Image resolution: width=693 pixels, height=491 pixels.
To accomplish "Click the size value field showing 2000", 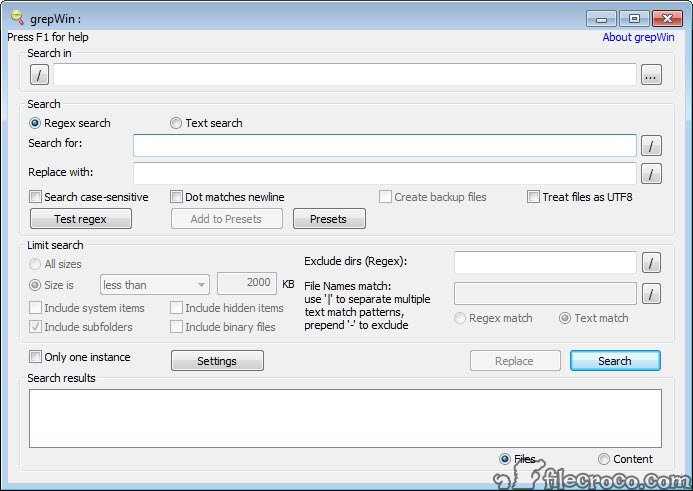I will 247,283.
